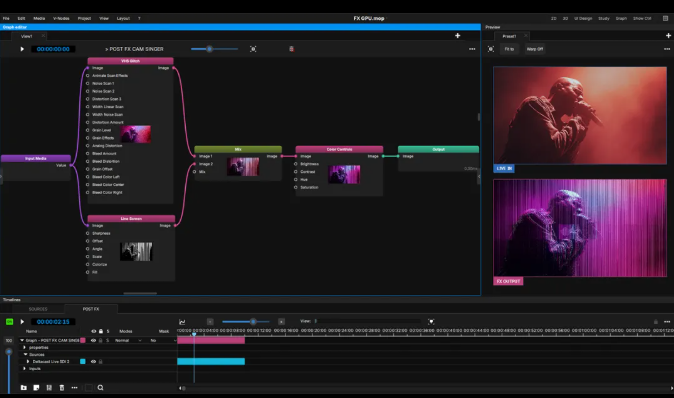Adjust the graph editor zoom slider
The width and height of the screenshot is (674, 398).
point(209,49)
